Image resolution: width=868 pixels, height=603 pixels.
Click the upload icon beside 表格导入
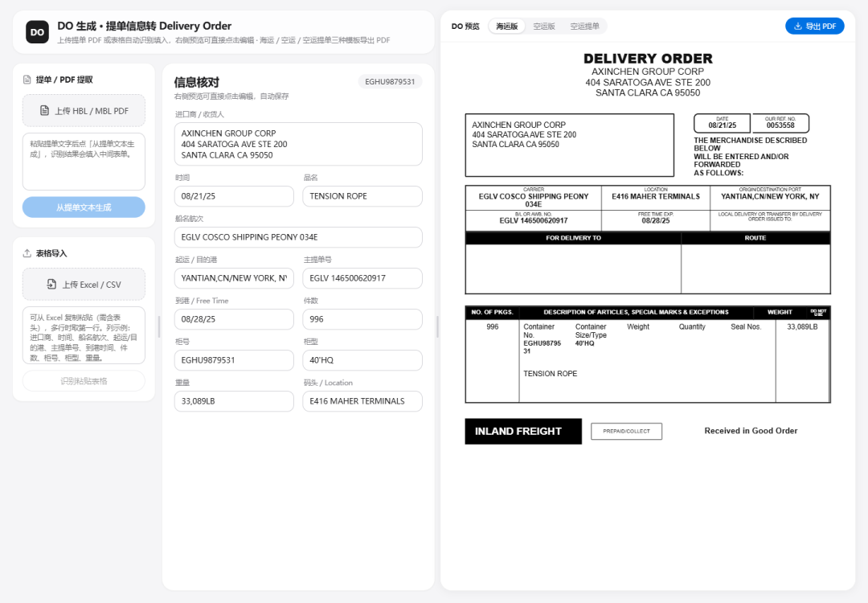(27, 253)
